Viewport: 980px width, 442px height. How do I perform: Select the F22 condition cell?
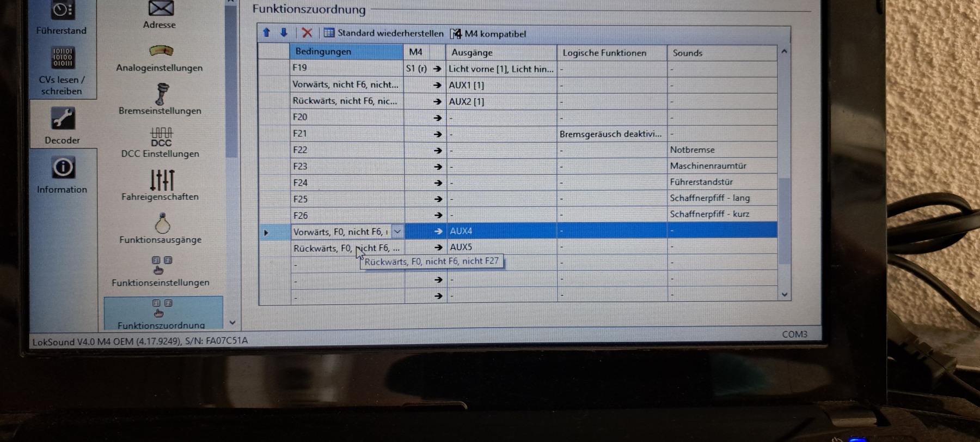[x=347, y=150]
